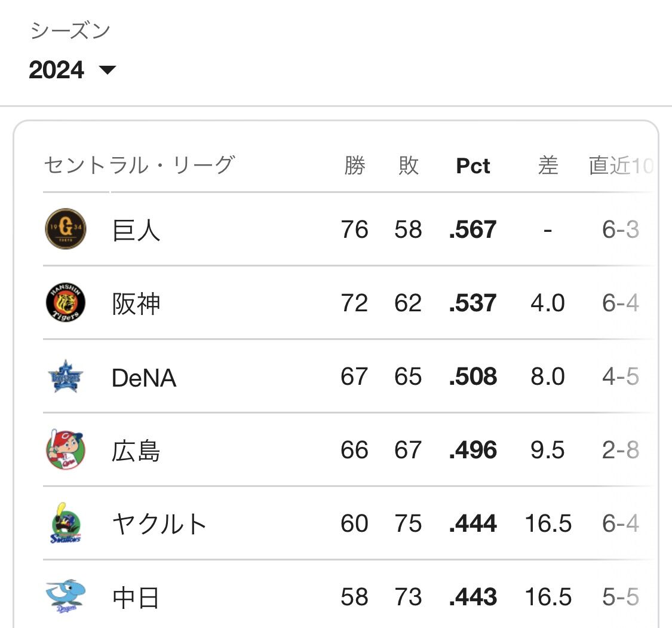Click the Chunichi Dragons team logo
Image resolution: width=672 pixels, height=628 pixels.
[66, 597]
